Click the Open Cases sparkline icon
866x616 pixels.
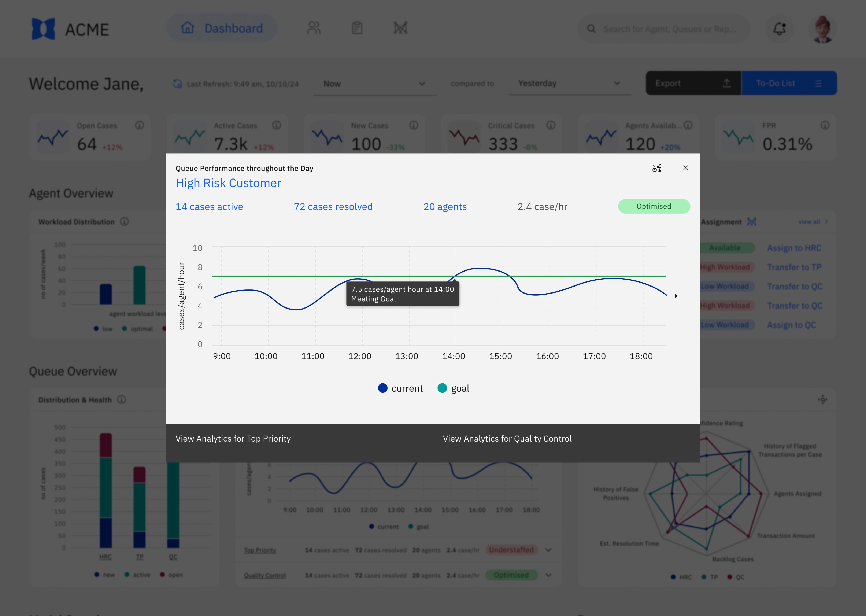[x=53, y=137]
